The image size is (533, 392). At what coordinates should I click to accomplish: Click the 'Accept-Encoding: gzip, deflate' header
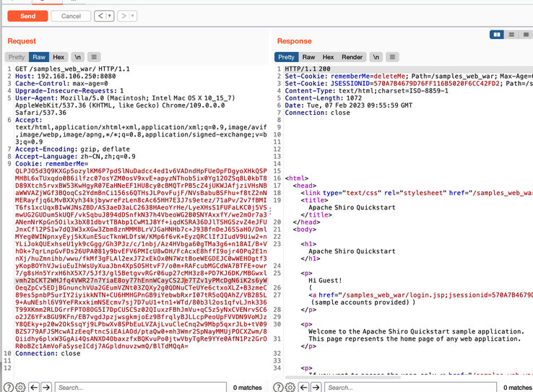coord(72,149)
